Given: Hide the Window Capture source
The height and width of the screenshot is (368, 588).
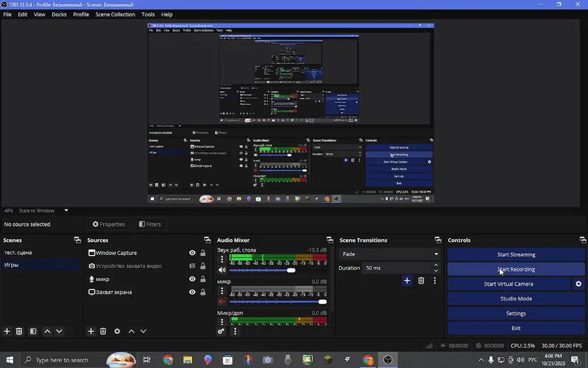Looking at the screenshot, I should 192,253.
